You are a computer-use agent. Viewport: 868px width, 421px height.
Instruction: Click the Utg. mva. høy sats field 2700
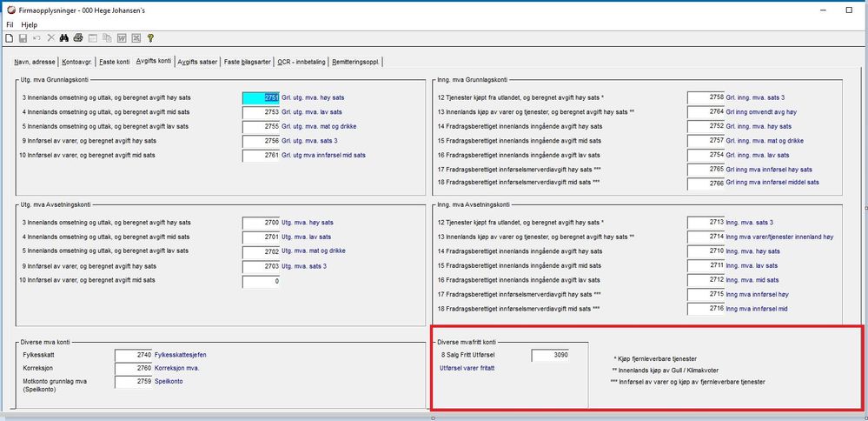coord(261,224)
